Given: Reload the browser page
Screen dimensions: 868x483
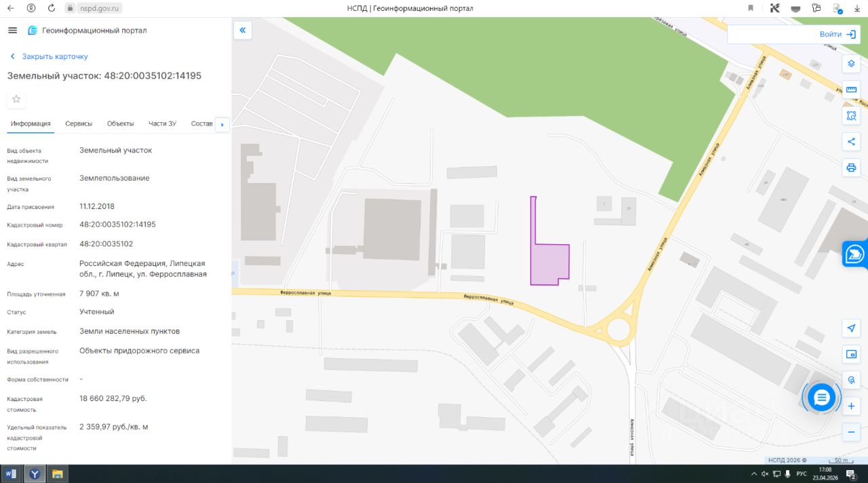Looking at the screenshot, I should [x=52, y=8].
